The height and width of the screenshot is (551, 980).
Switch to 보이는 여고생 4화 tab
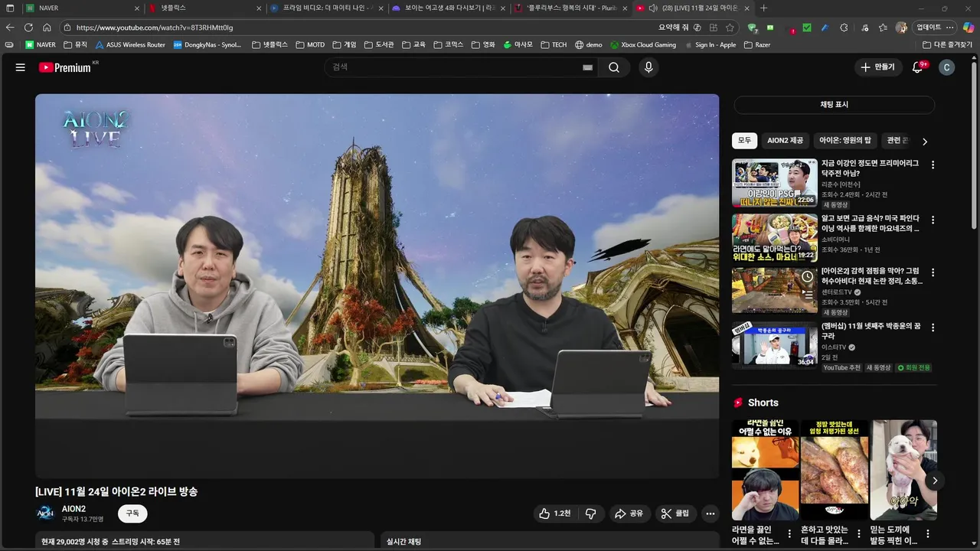tap(448, 8)
